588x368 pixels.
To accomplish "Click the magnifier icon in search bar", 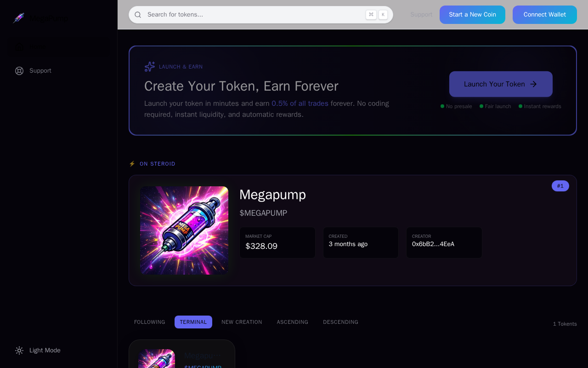I will (x=138, y=15).
